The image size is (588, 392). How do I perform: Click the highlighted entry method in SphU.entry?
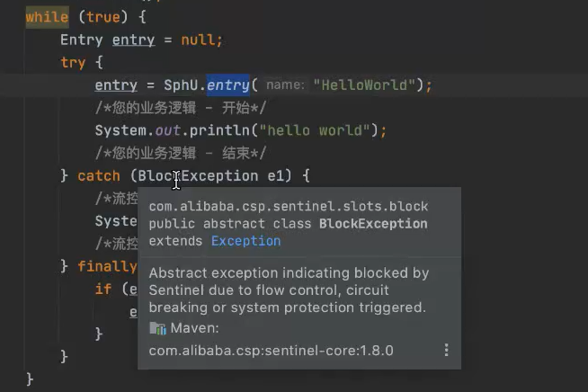click(x=228, y=85)
